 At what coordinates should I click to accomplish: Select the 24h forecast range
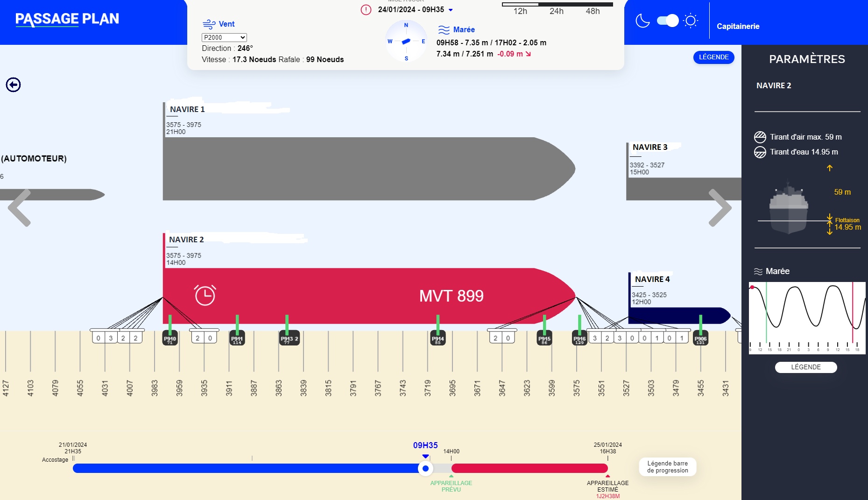click(557, 11)
